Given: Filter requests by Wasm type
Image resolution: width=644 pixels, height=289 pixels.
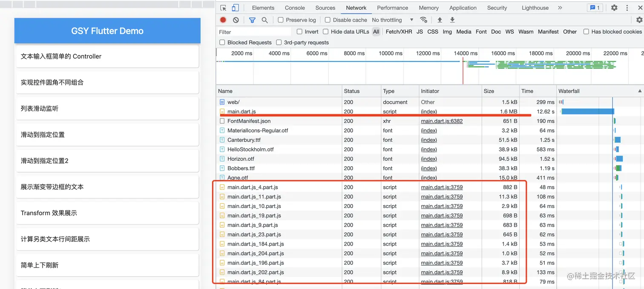Looking at the screenshot, I should pyautogui.click(x=526, y=32).
